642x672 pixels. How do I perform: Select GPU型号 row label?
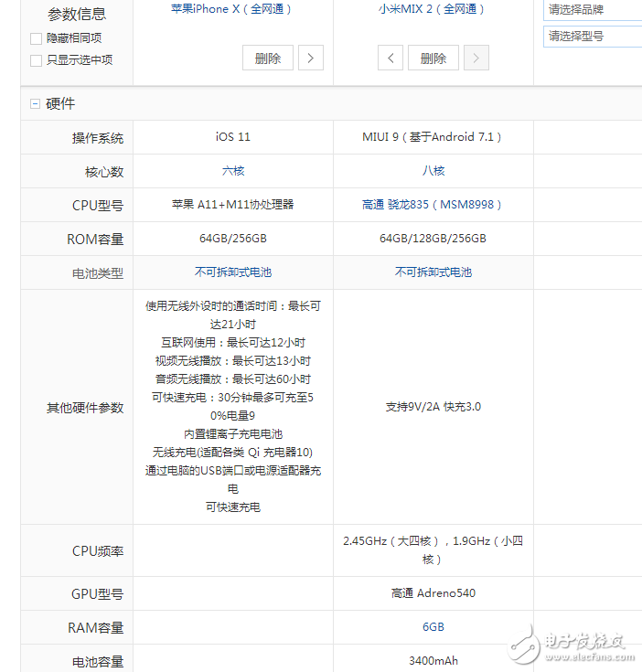click(97, 594)
